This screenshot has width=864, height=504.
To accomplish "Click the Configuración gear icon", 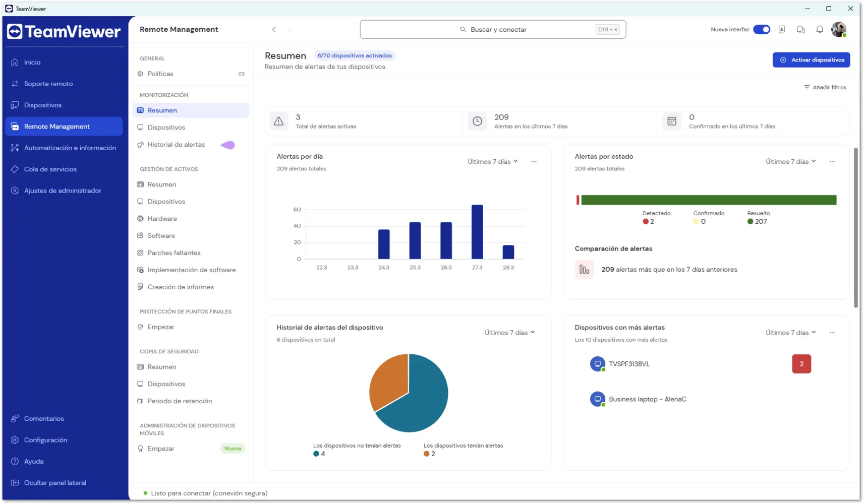I will coord(15,440).
